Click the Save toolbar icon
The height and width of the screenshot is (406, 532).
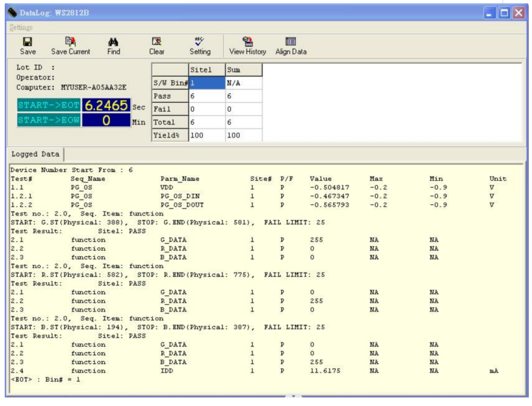tap(27, 42)
